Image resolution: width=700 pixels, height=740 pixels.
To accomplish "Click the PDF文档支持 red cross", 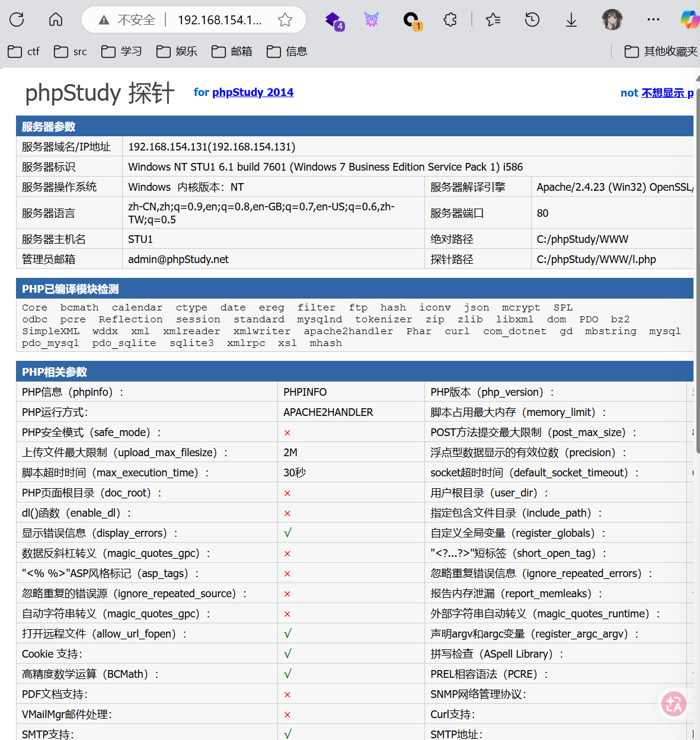I will pos(287,694).
